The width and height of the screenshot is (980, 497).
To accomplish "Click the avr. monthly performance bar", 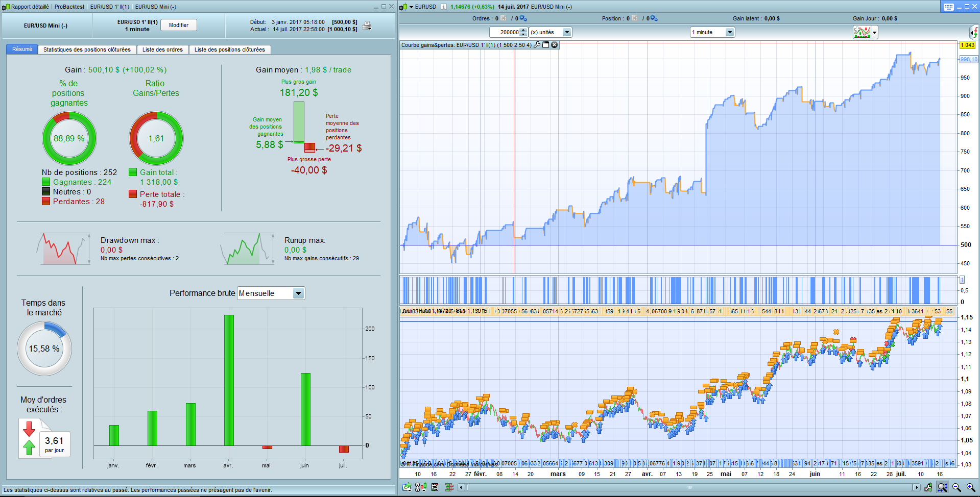I will point(229,380).
